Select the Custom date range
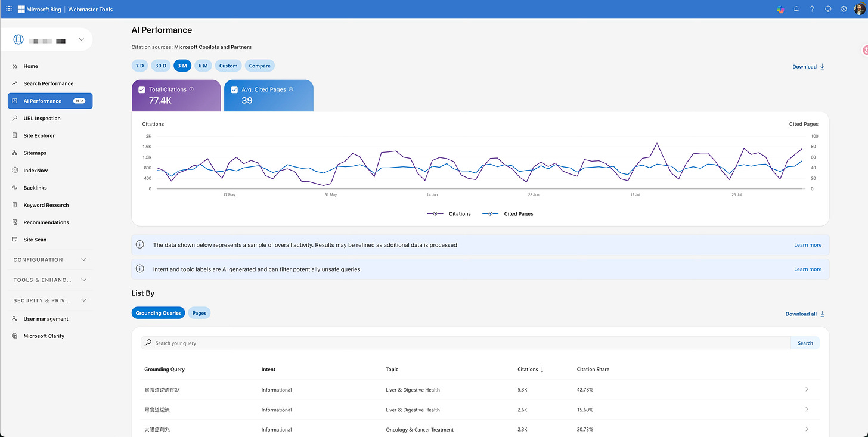 click(x=228, y=66)
